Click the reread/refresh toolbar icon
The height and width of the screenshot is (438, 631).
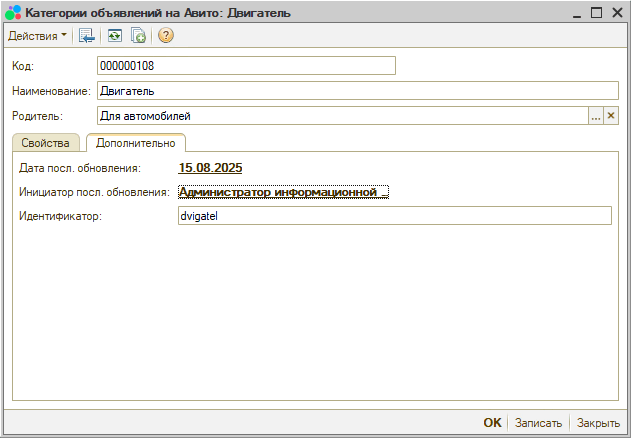click(115, 36)
